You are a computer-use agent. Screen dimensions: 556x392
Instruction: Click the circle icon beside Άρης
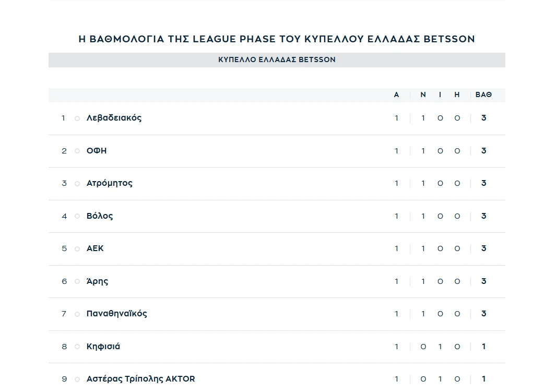(77, 281)
